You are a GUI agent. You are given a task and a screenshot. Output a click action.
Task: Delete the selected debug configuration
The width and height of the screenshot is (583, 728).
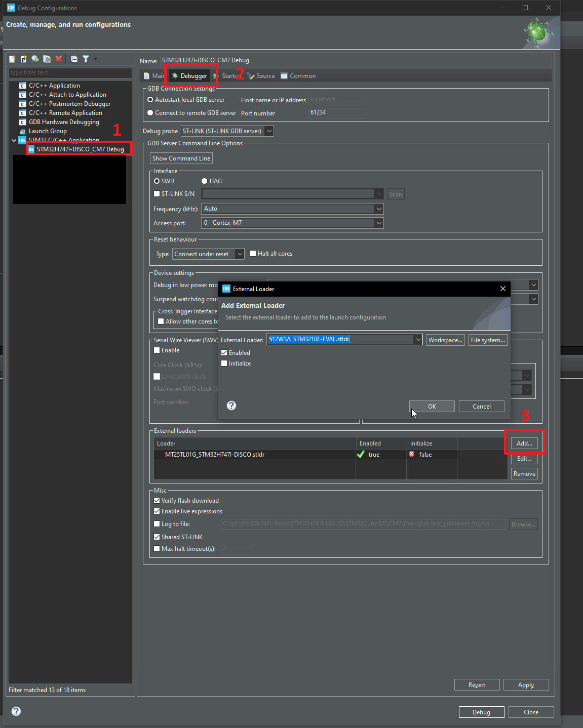pos(59,59)
